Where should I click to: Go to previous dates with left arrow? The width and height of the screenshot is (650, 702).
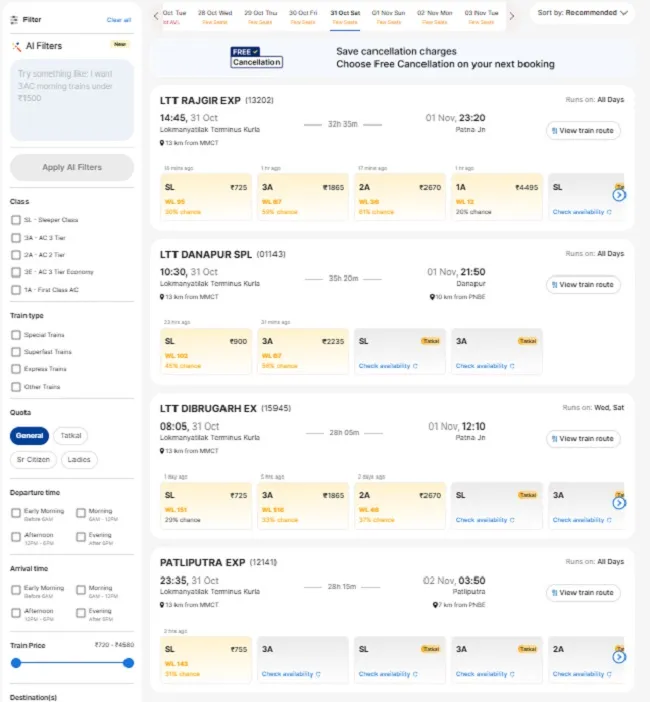(x=156, y=16)
